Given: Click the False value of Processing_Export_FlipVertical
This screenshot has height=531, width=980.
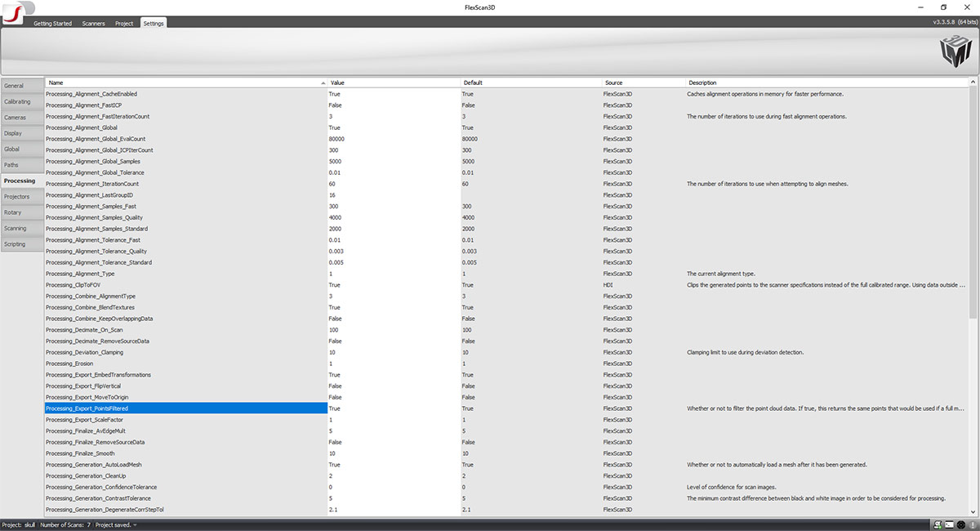Looking at the screenshot, I should click(335, 386).
